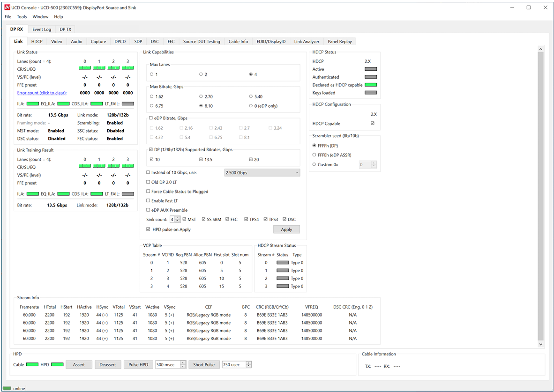Click the Pulse HPD button
Viewport: 554px width, 392px height.
(138, 364)
